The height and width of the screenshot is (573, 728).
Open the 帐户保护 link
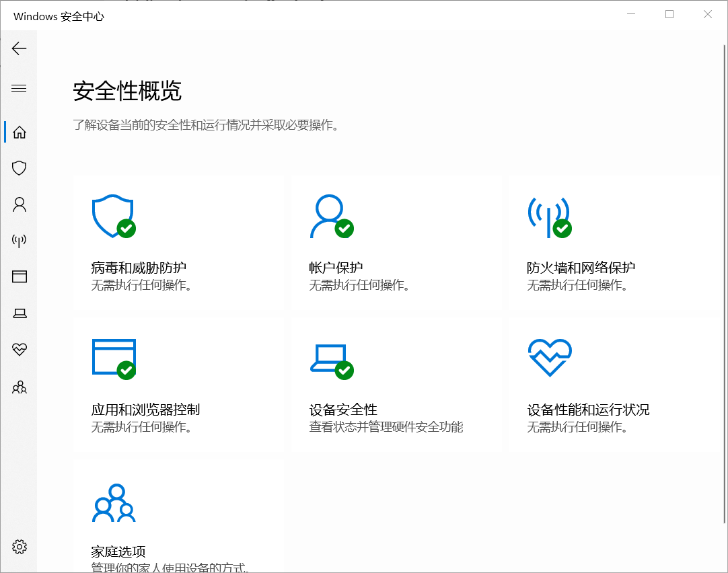[x=336, y=268]
